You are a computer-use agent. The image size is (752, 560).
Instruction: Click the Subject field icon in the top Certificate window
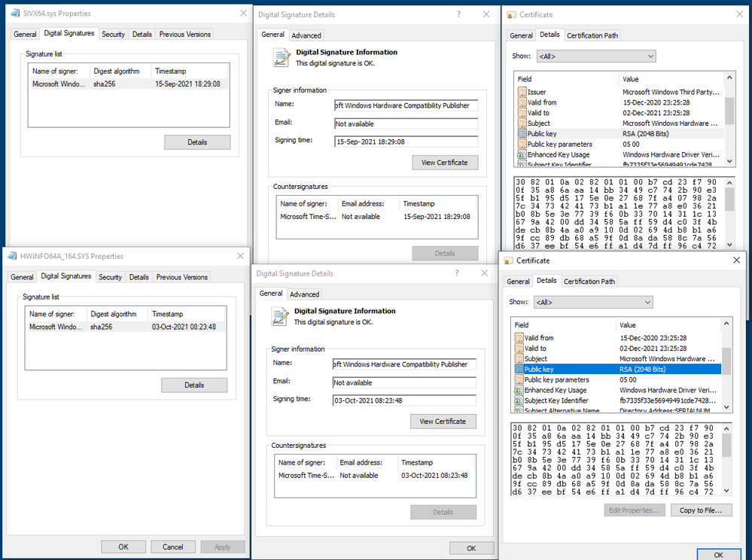pyautogui.click(x=522, y=123)
